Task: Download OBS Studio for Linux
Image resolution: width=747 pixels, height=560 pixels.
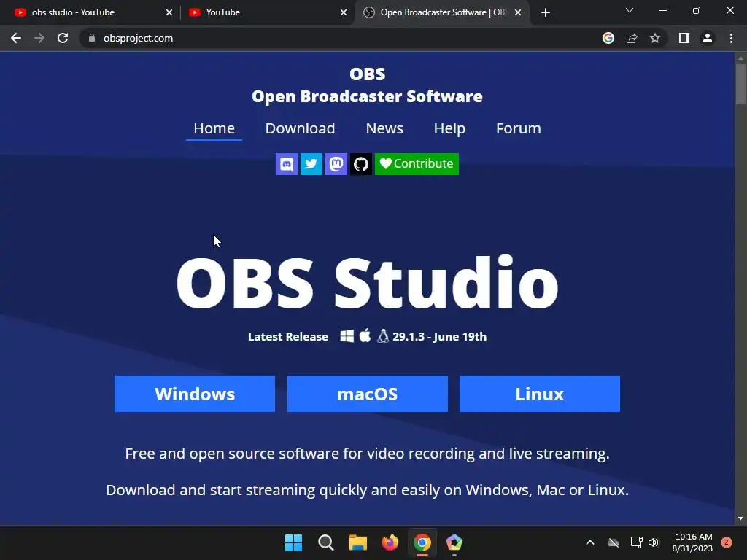Action: (540, 394)
